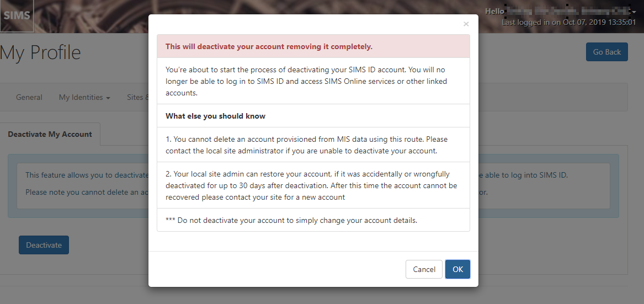The image size is (644, 304).
Task: Click the MIS data note, item 1
Action: [313, 145]
